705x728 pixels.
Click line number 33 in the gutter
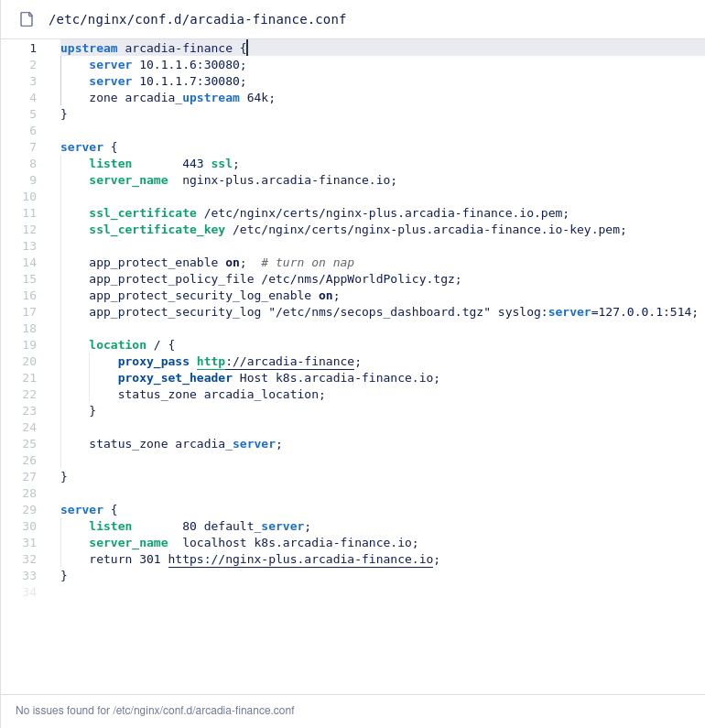coord(29,576)
